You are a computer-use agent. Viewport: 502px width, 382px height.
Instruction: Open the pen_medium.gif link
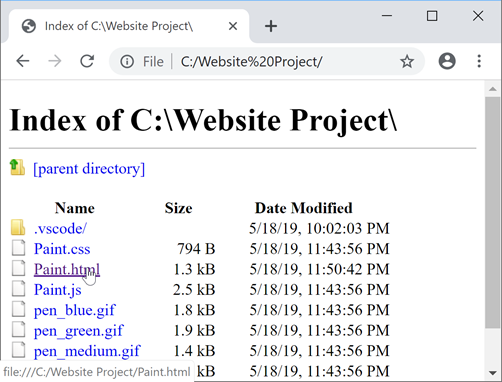[87, 351]
